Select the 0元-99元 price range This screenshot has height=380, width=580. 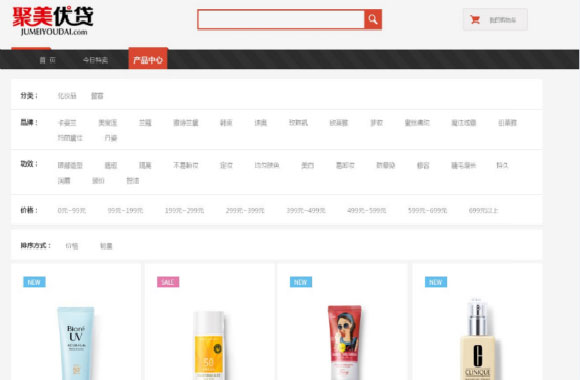72,211
